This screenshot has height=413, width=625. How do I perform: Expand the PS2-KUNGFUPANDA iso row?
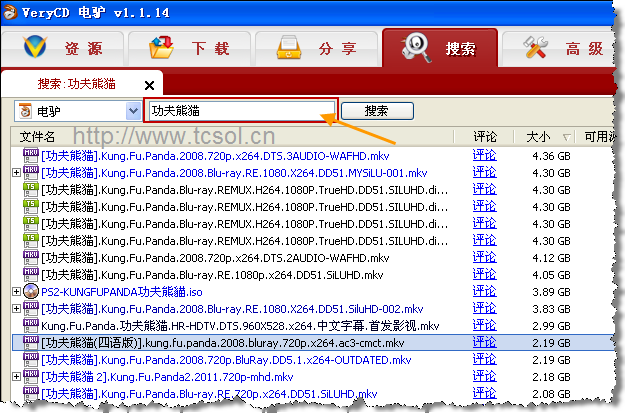pos(16,291)
